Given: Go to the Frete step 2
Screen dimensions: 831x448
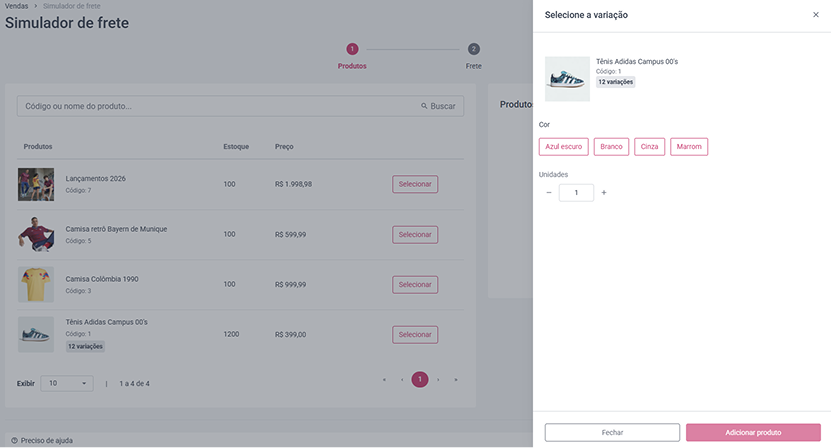Looking at the screenshot, I should (473, 49).
